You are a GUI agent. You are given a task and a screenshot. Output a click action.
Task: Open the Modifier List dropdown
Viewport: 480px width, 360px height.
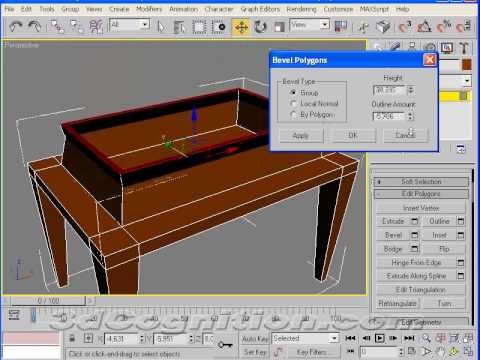click(x=467, y=81)
